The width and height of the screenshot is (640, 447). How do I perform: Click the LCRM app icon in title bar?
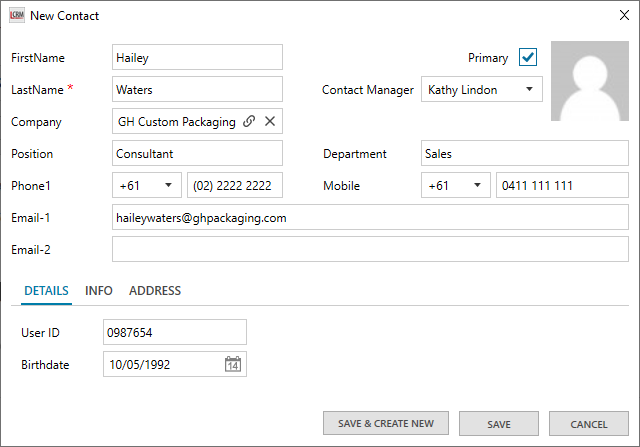point(16,16)
